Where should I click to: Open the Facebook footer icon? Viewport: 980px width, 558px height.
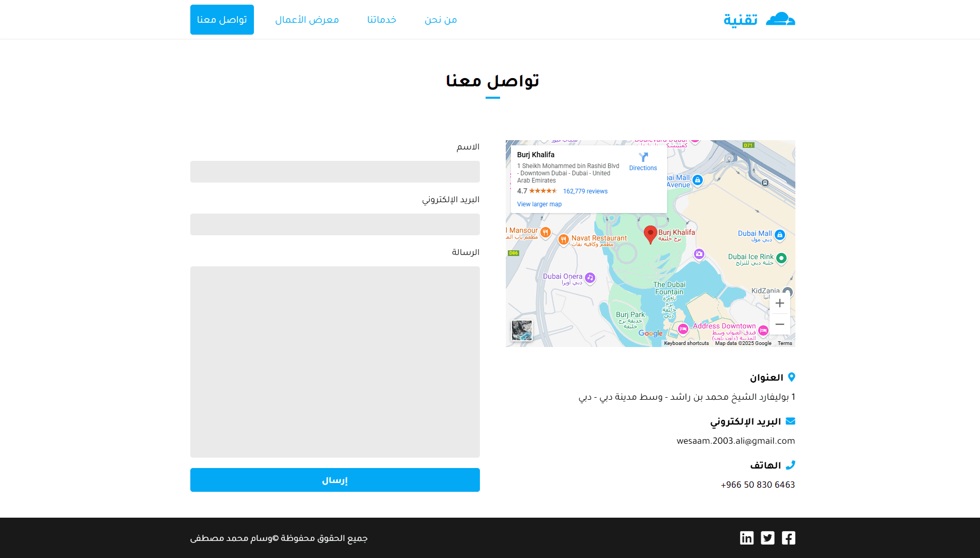pos(788,538)
